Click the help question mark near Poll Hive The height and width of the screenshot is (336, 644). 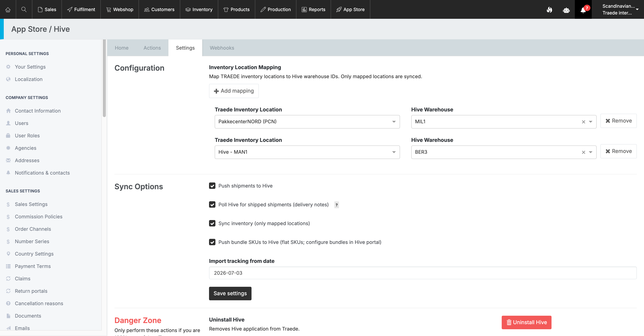tap(336, 205)
